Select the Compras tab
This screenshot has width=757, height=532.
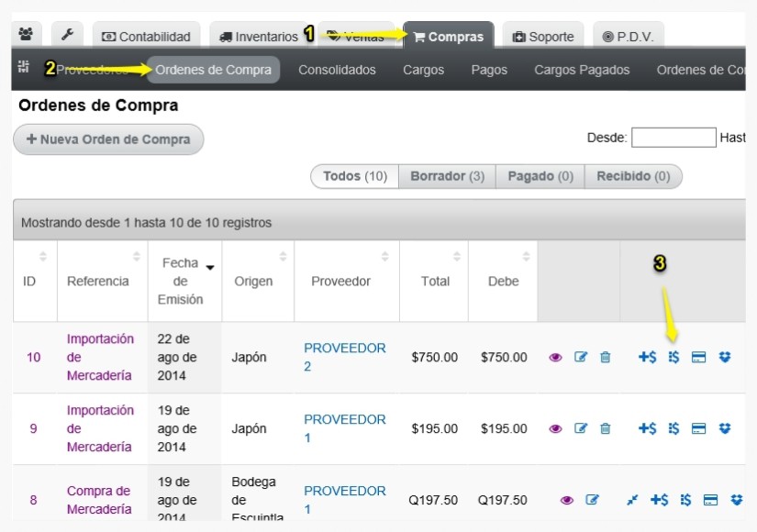pos(449,36)
